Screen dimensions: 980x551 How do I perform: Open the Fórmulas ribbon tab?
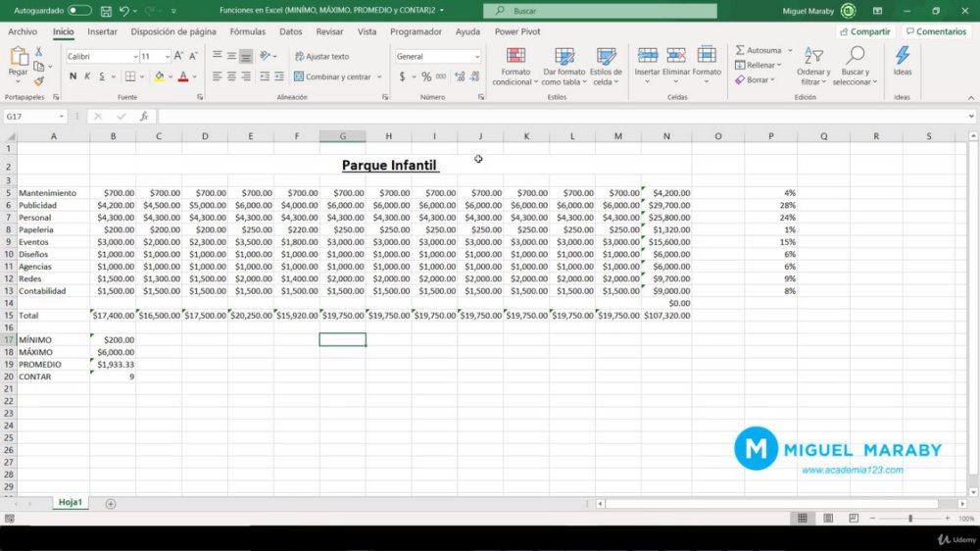248,31
